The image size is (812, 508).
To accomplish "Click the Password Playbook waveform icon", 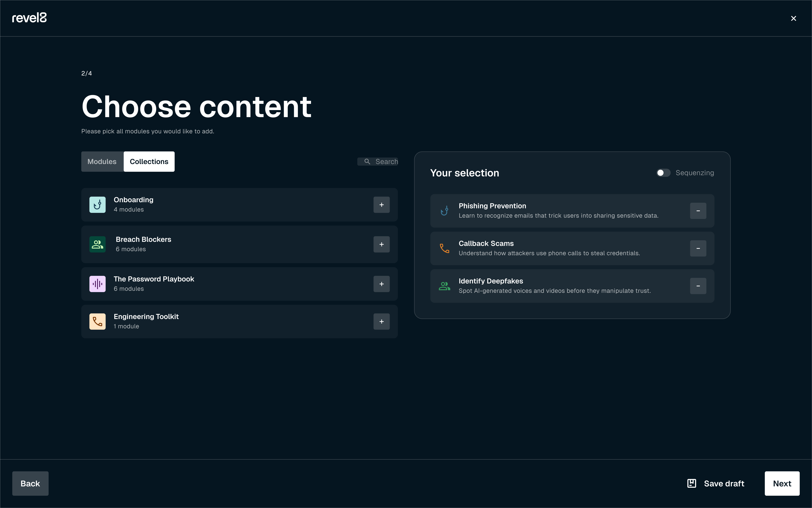I will point(97,284).
